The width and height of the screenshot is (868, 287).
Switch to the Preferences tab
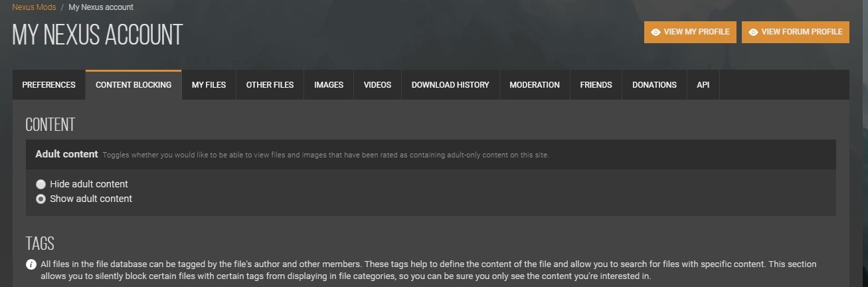coord(48,85)
